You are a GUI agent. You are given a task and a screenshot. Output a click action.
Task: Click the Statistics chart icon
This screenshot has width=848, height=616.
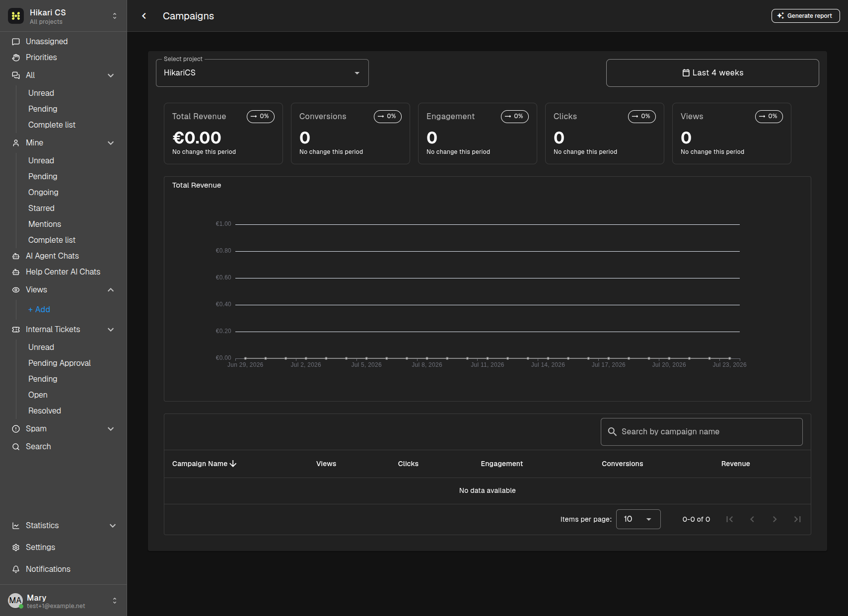pyautogui.click(x=16, y=526)
